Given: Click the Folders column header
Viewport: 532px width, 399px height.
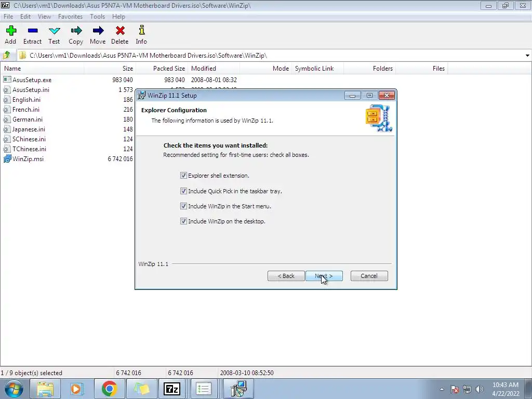Looking at the screenshot, I should (369, 68).
